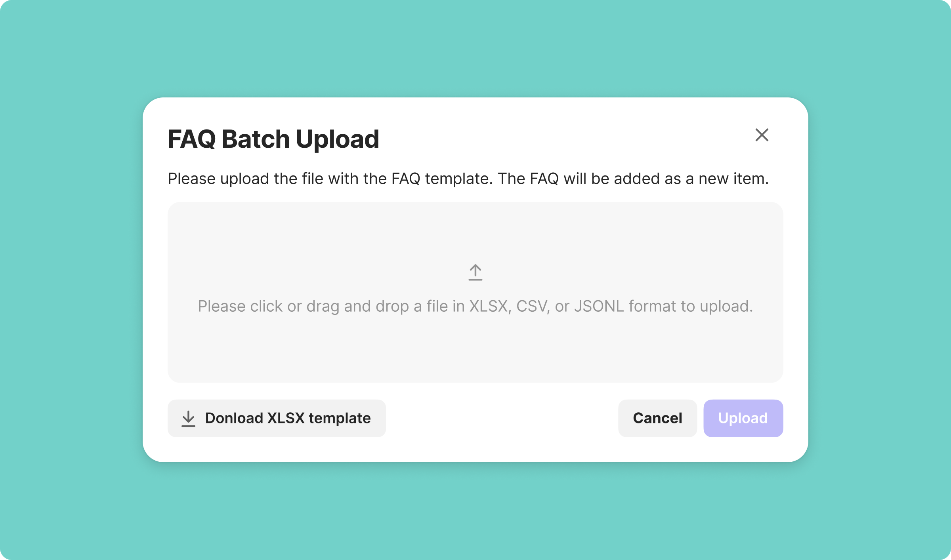This screenshot has height=560, width=951.
Task: Click the word "XLSX" in drop zone hint
Action: click(x=489, y=306)
